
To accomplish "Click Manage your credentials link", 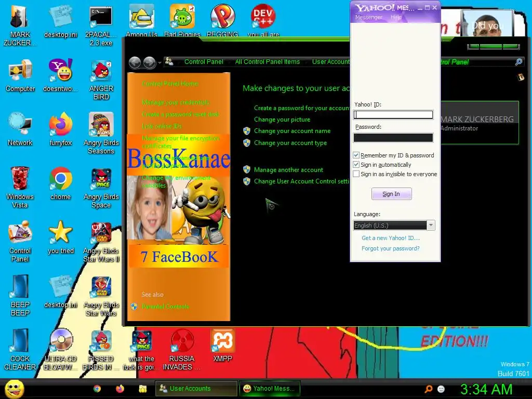I will pyautogui.click(x=176, y=102).
